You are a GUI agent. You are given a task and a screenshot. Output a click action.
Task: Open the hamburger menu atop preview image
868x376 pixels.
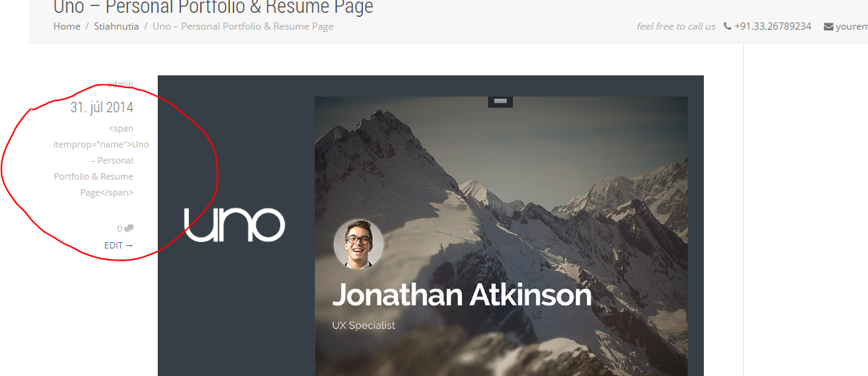500,101
